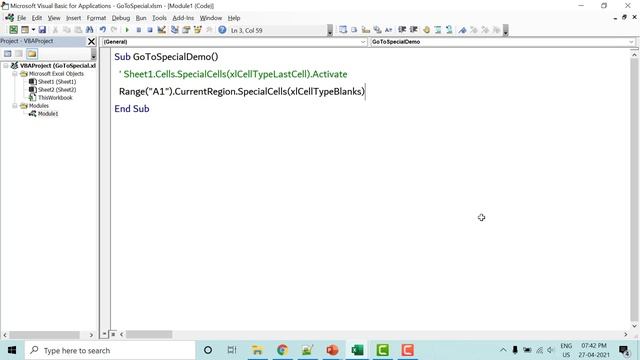This screenshot has height=360, width=640.
Task: Collapse the VBAProject tree node
Action: [x=6, y=65]
